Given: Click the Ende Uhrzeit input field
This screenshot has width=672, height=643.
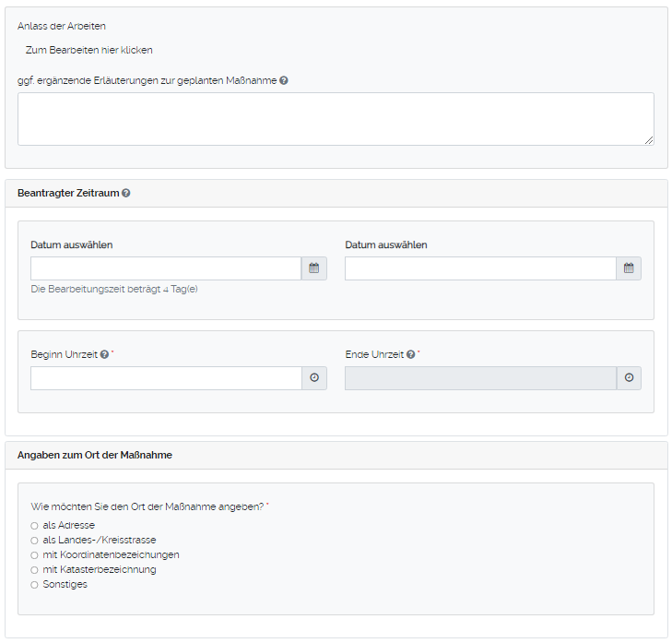Looking at the screenshot, I should click(480, 378).
